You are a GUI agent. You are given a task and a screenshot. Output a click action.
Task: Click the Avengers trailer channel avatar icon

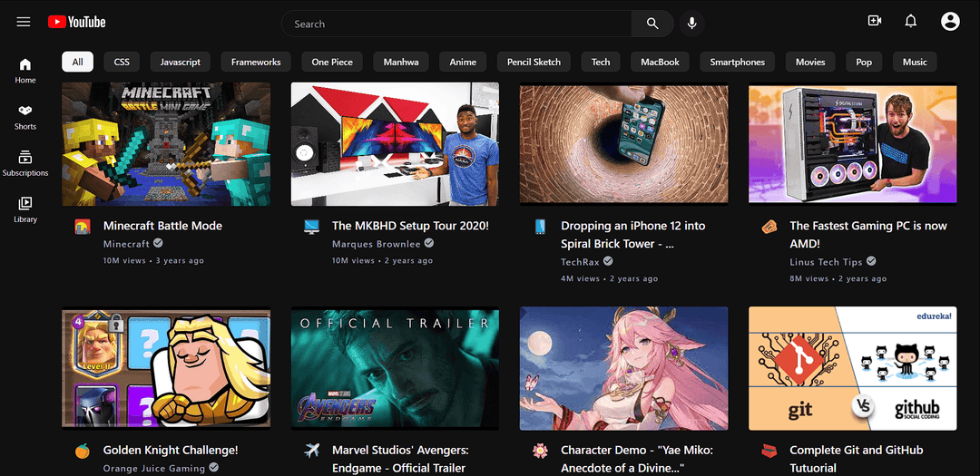tap(311, 451)
